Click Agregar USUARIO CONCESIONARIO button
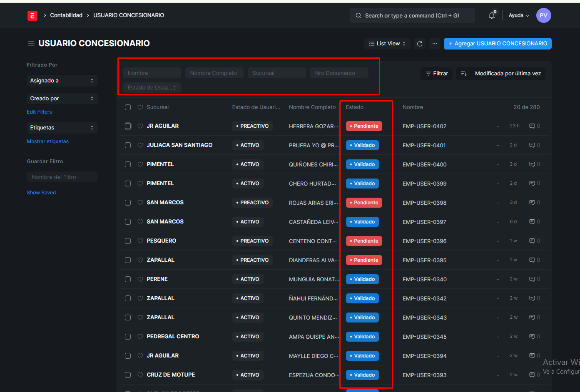Screen dimensions: 580x392 click(x=498, y=44)
